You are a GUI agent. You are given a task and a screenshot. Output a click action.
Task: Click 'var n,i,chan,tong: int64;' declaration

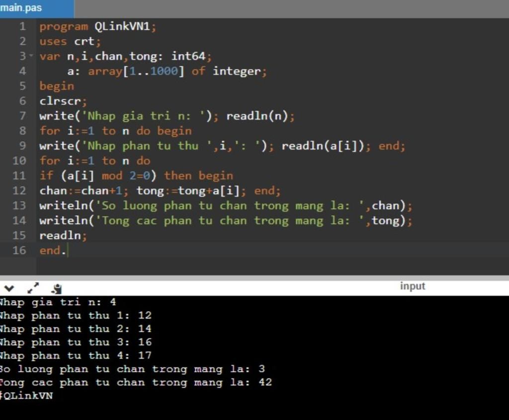tap(126, 56)
